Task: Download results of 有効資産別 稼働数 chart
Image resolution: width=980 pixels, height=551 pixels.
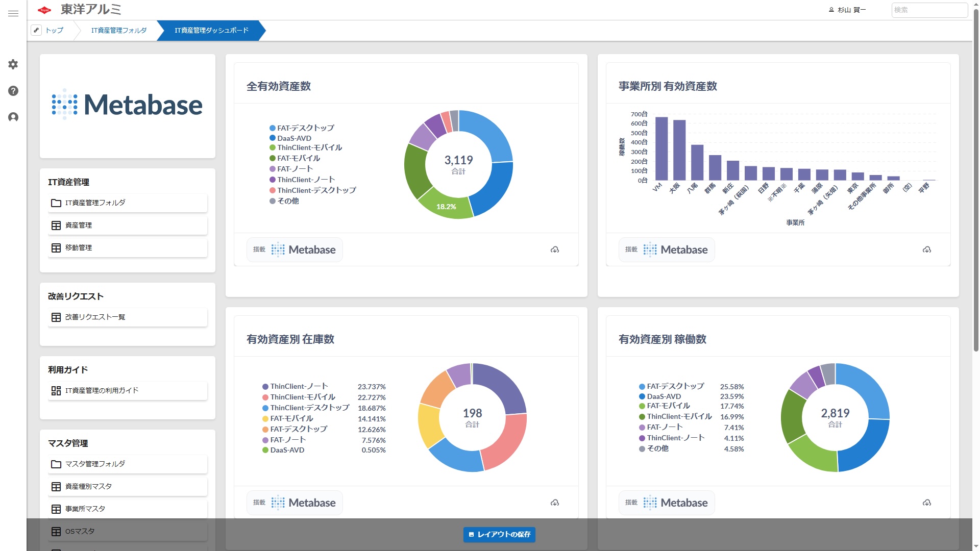Action: coord(927,503)
